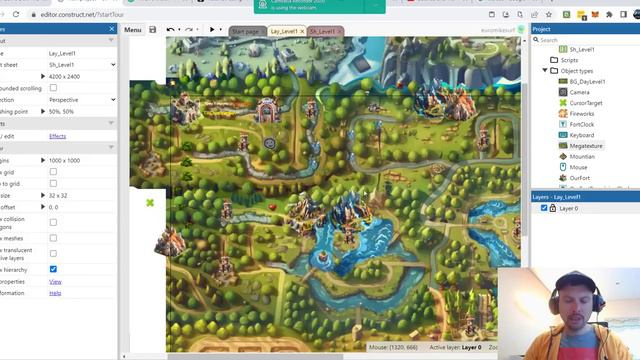Open the Effects link
This screenshot has width=640, height=360.
pos(58,136)
